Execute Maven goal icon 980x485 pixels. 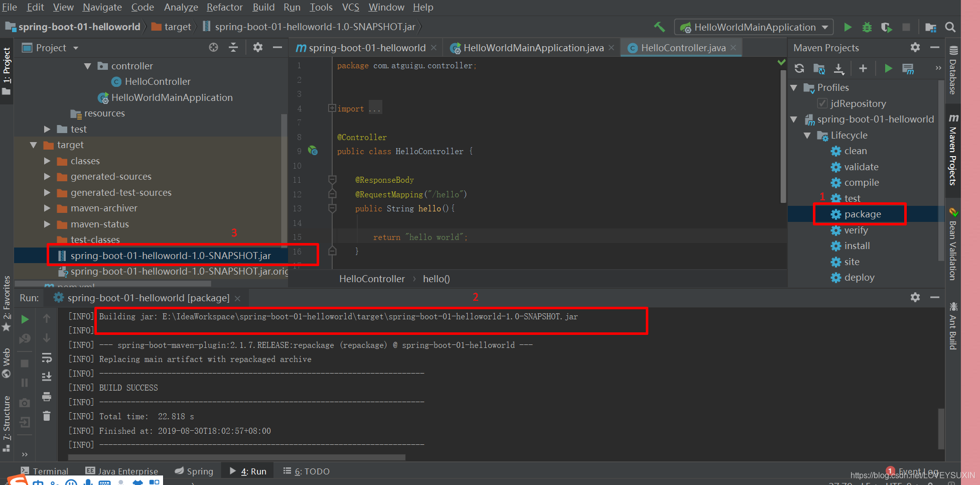tap(908, 68)
